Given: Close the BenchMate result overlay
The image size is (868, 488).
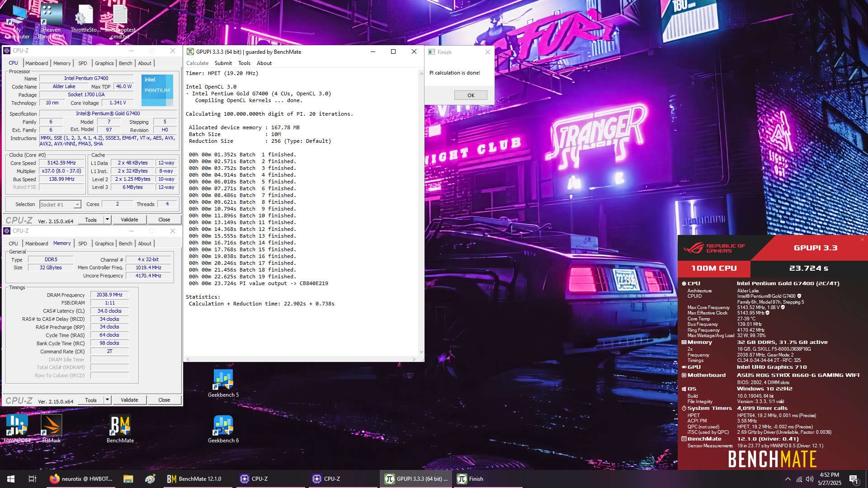Looking at the screenshot, I should coord(862,239).
